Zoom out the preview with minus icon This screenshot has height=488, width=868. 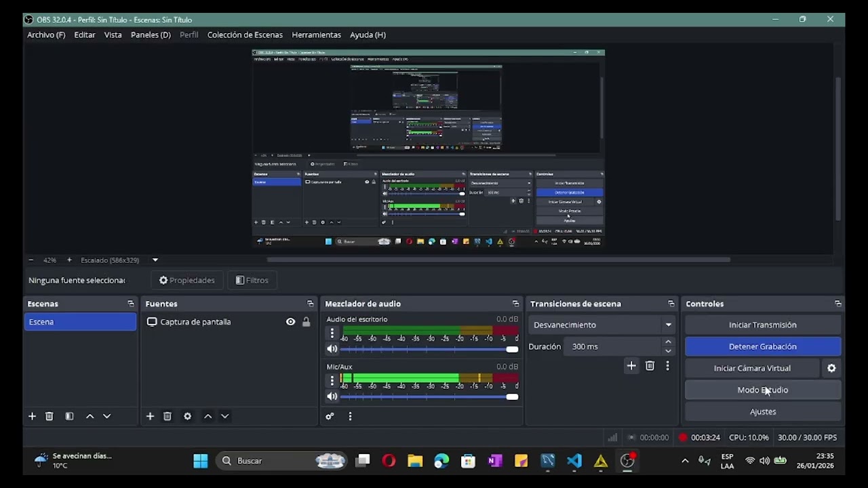31,260
